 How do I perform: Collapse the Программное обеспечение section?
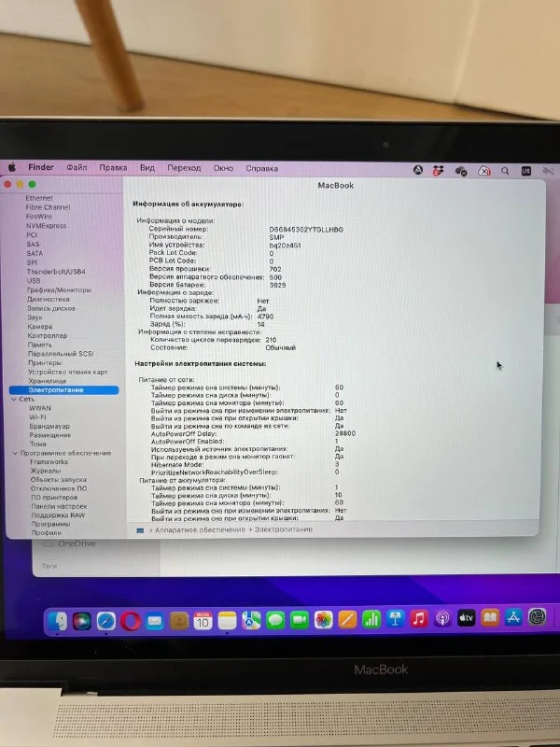(15, 453)
